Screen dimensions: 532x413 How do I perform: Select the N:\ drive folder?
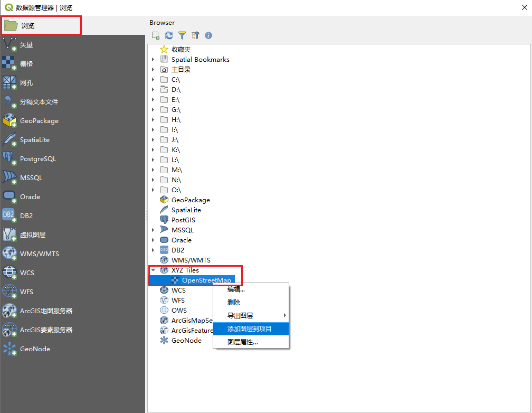176,180
